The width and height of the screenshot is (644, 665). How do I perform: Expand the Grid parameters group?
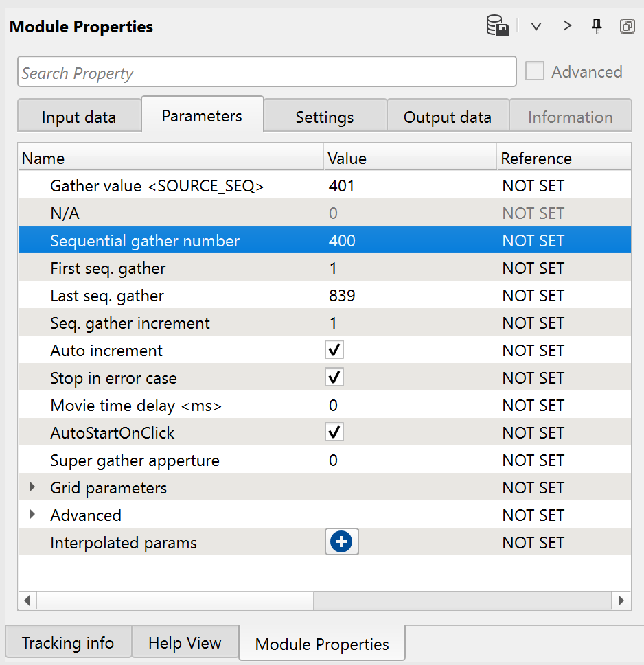[32, 487]
